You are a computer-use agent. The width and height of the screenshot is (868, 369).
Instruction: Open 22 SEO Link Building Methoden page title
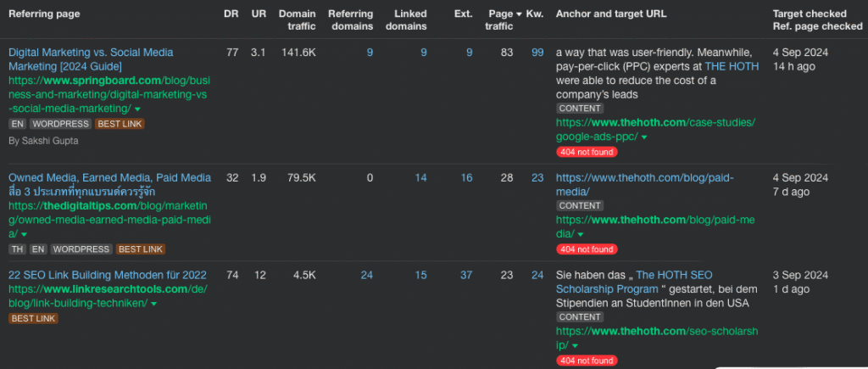click(x=107, y=275)
